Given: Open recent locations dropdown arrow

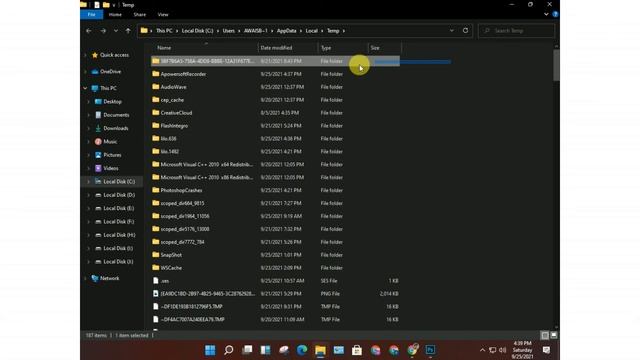Looking at the screenshot, I should click(x=116, y=31).
